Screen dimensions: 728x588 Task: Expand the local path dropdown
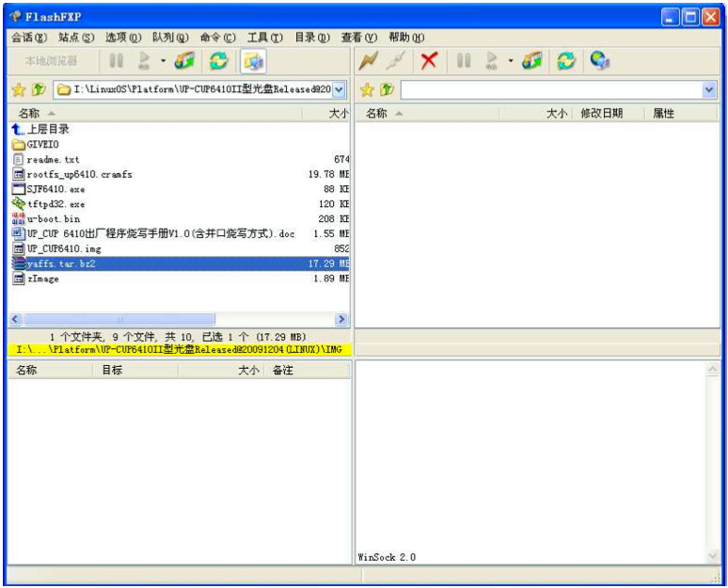[340, 89]
